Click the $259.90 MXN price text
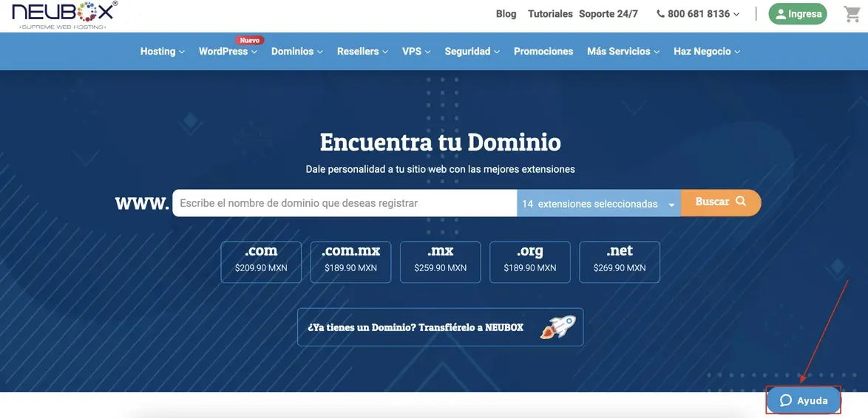This screenshot has height=418, width=868. (x=441, y=268)
